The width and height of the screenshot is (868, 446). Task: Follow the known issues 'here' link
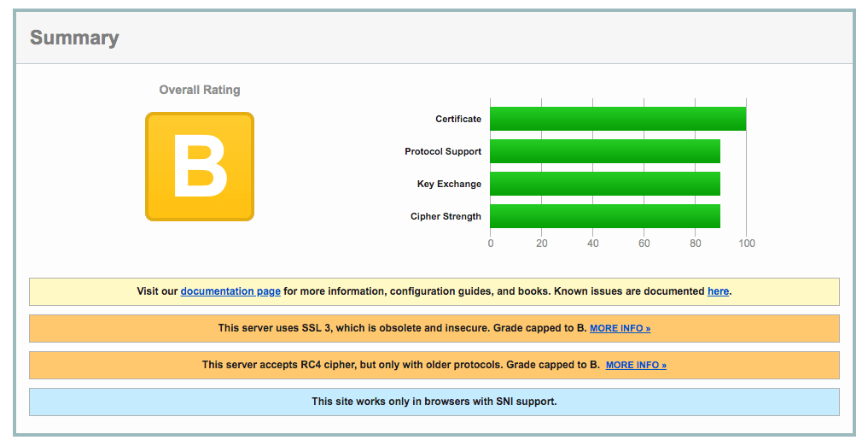click(x=718, y=291)
